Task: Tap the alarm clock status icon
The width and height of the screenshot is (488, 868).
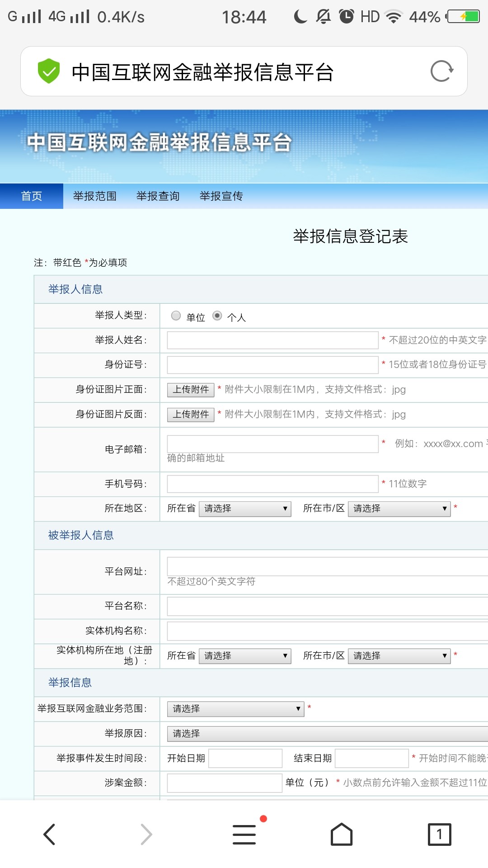Action: 347,17
